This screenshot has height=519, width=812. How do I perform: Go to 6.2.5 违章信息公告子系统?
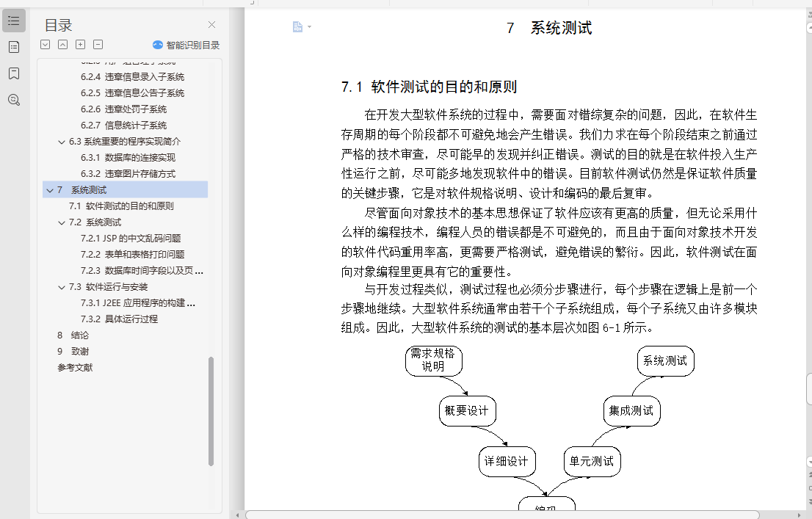click(x=133, y=92)
